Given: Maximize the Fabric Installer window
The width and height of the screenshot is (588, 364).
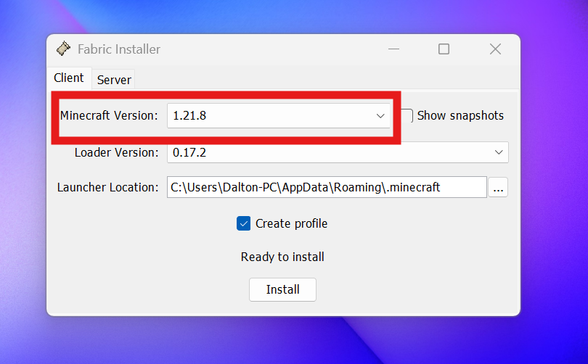Looking at the screenshot, I should click(x=444, y=49).
